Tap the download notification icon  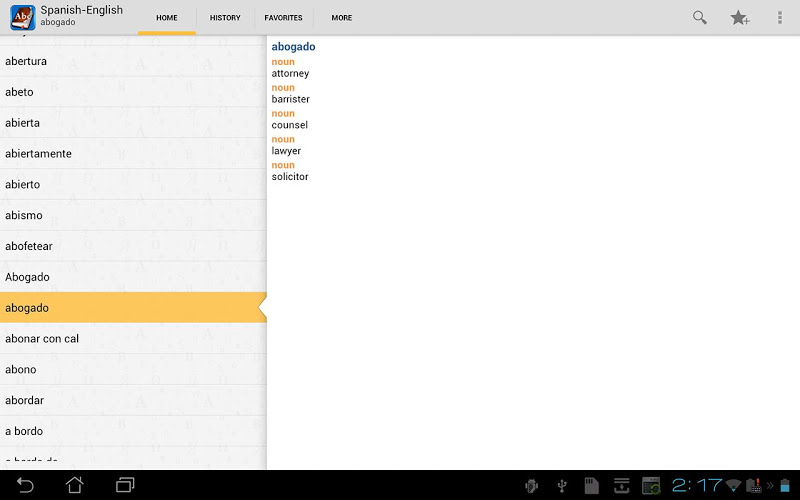click(621, 486)
